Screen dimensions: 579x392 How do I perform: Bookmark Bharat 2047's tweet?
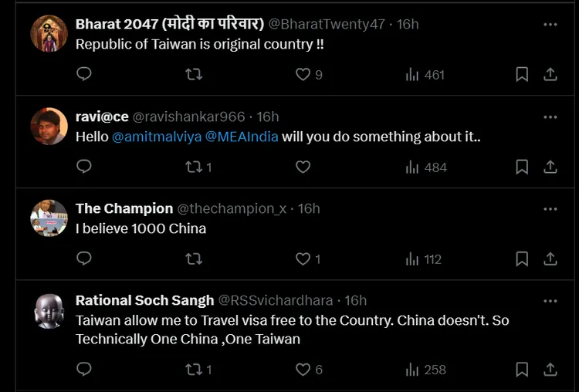[x=522, y=74]
